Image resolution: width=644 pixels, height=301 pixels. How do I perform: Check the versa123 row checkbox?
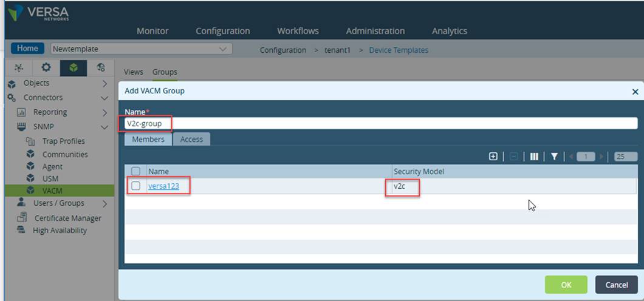coord(135,186)
